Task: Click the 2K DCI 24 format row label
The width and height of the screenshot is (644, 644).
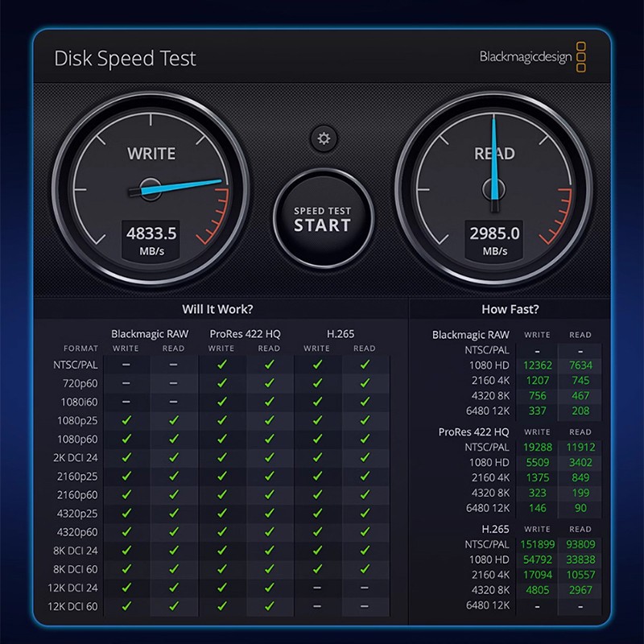Action: point(75,457)
